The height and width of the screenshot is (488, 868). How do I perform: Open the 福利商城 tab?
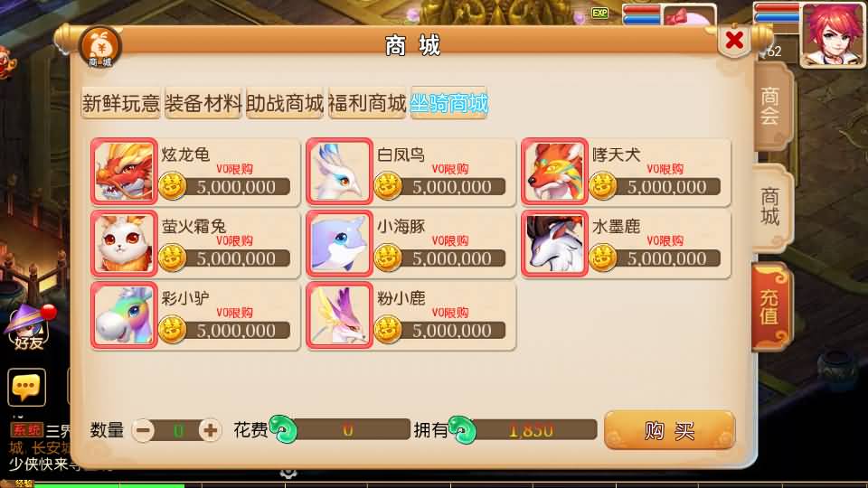367,103
